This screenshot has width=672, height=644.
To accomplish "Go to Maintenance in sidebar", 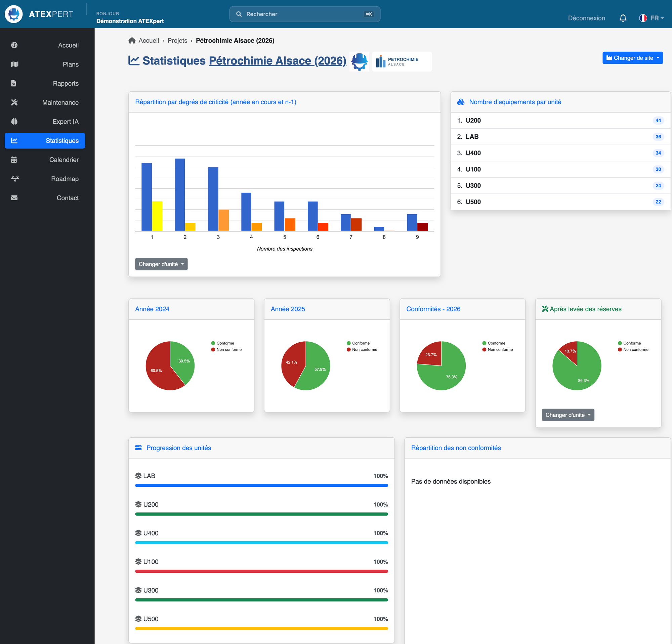I will pyautogui.click(x=45, y=102).
